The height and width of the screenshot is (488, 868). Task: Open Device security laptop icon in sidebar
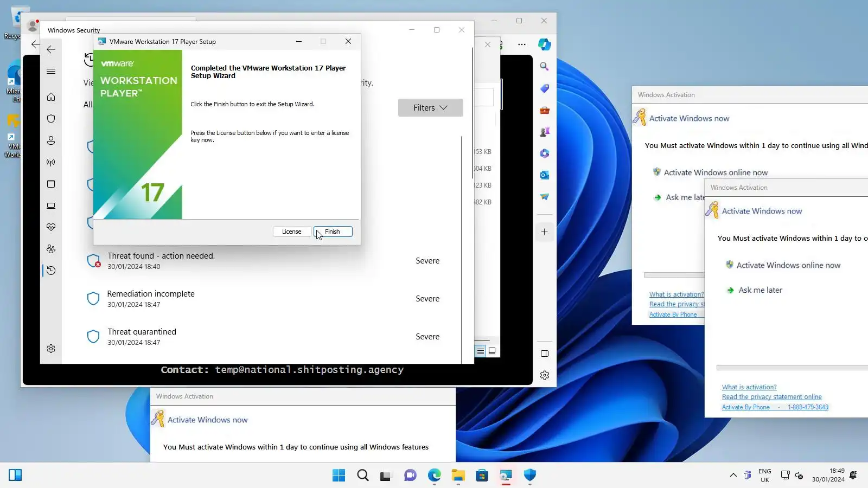[51, 206]
